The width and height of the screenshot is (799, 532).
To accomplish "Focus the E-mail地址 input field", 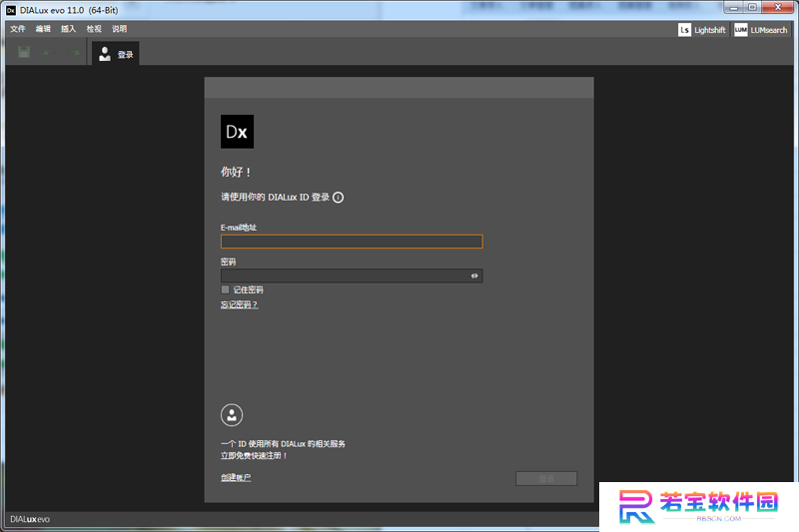I will 352,242.
